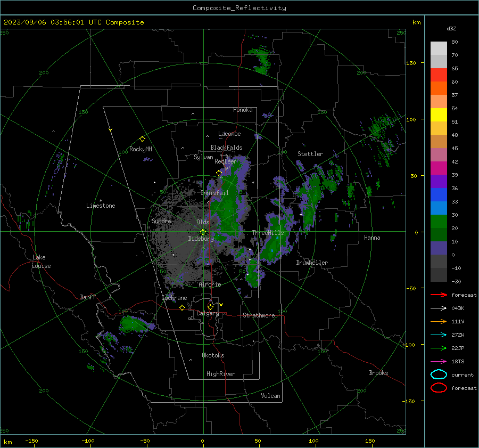479x448 pixels.
Task: Click the cyan 27ZW arrow icon
Action: click(x=439, y=335)
